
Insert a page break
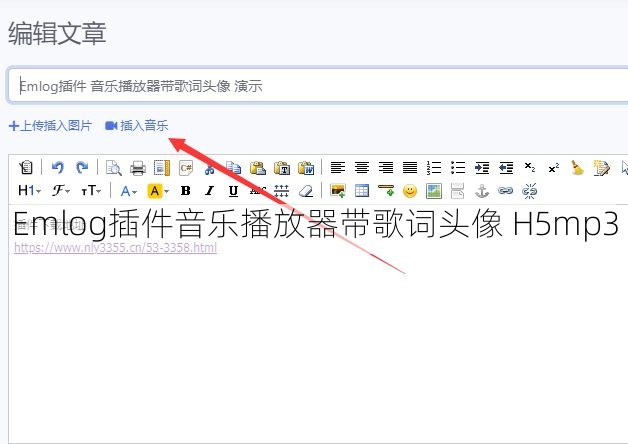coord(457,191)
